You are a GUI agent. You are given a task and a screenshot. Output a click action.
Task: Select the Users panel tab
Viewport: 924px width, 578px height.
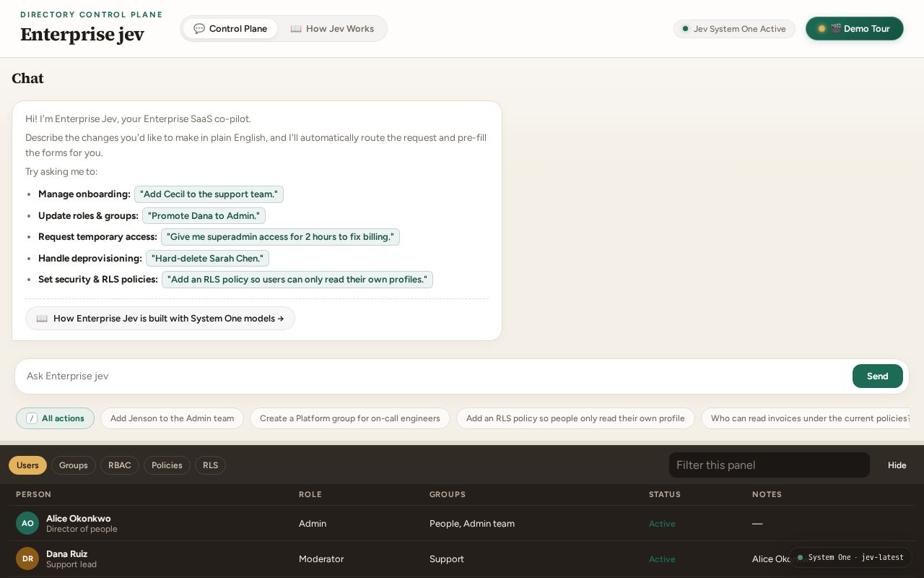(27, 465)
